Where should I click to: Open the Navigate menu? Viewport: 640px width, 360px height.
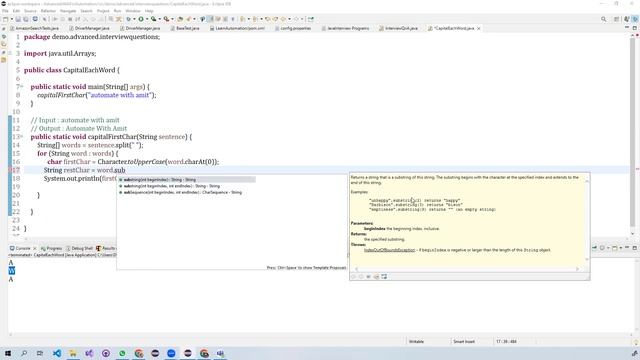pos(68,11)
